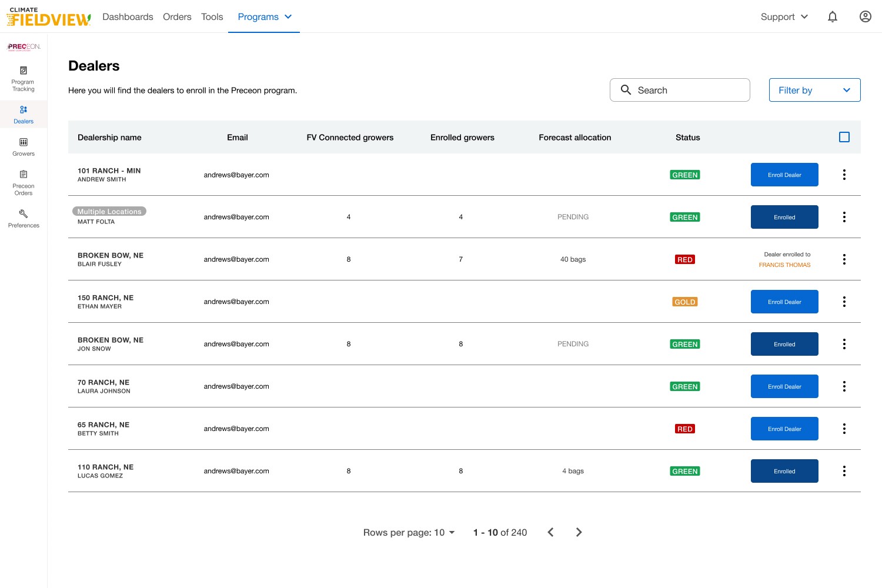Open the Filter by dropdown
The height and width of the screenshot is (588, 882).
click(815, 90)
